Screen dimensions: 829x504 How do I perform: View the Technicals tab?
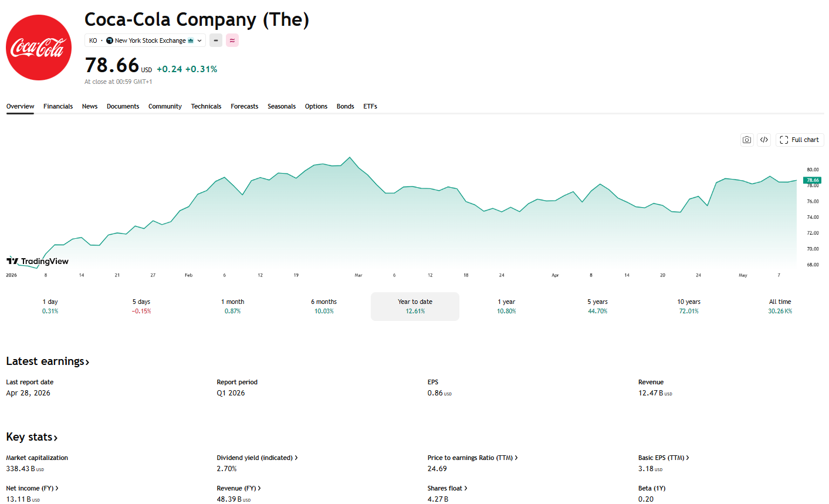[206, 106]
